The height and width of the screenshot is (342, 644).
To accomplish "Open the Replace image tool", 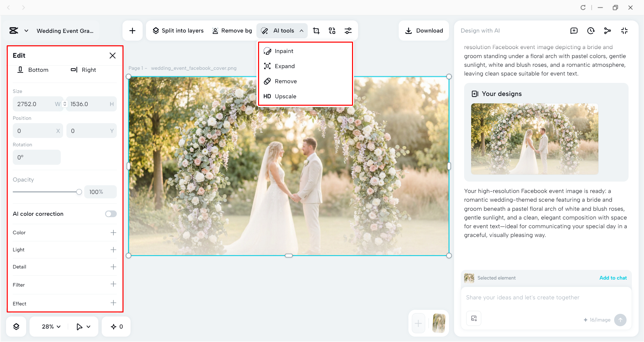I will (332, 31).
